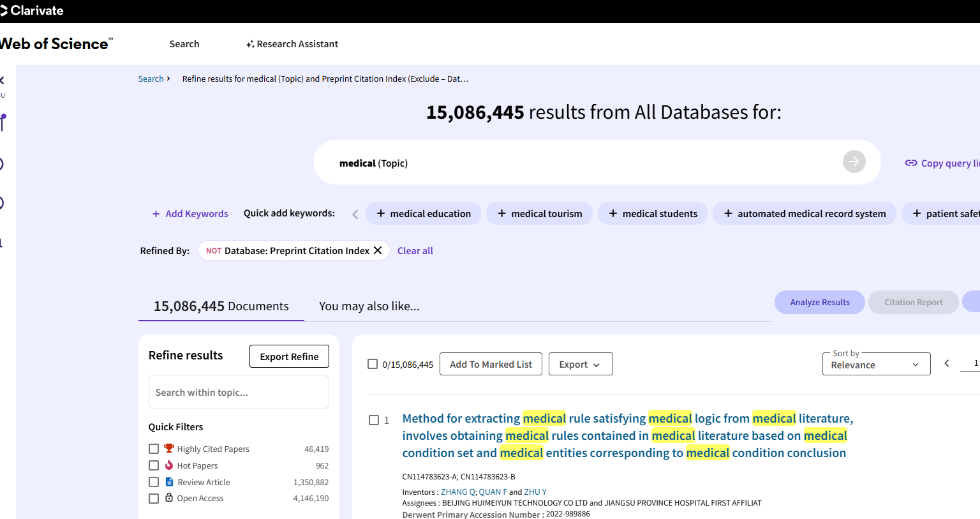Click the Analyze Results button
The width and height of the screenshot is (980, 519).
pyautogui.click(x=819, y=302)
